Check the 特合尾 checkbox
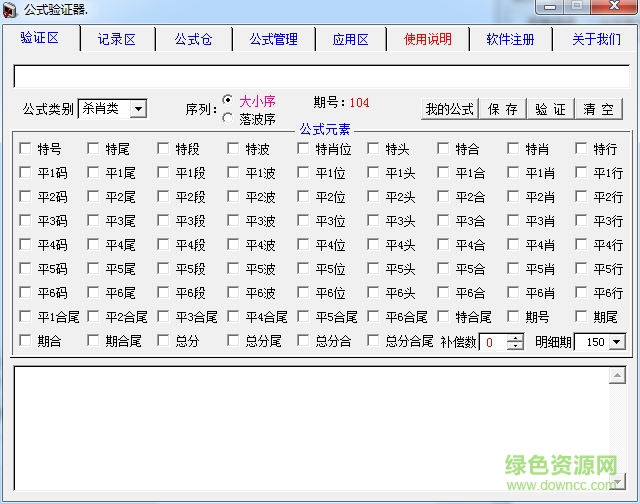Viewport: 640px width, 504px height. pyautogui.click(x=443, y=316)
